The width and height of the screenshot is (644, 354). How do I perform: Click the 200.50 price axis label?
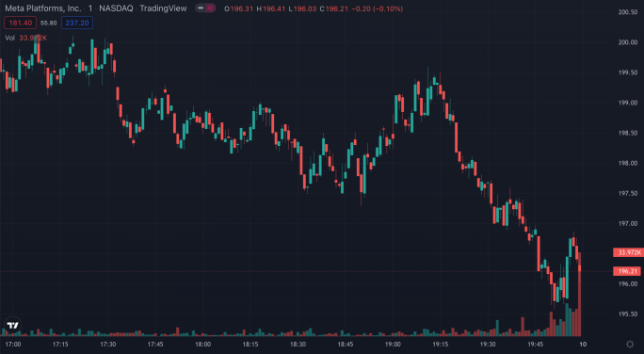[628, 12]
